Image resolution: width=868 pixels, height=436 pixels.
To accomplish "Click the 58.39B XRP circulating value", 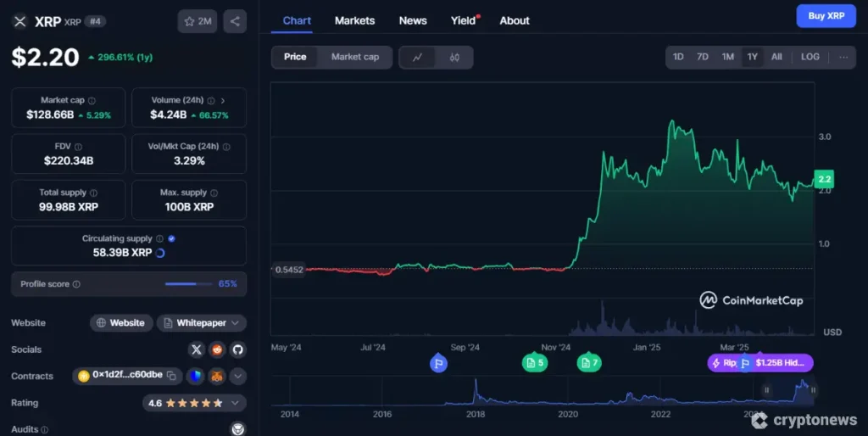I will 122,253.
